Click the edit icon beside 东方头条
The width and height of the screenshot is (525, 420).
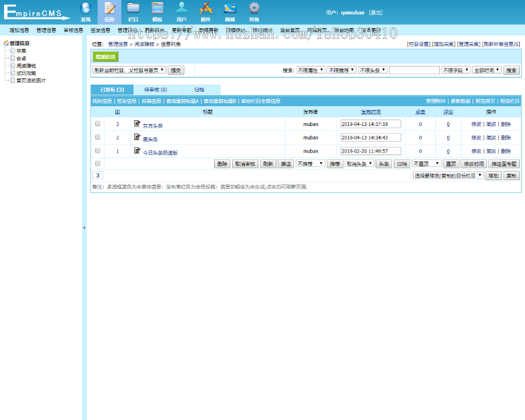coord(137,123)
